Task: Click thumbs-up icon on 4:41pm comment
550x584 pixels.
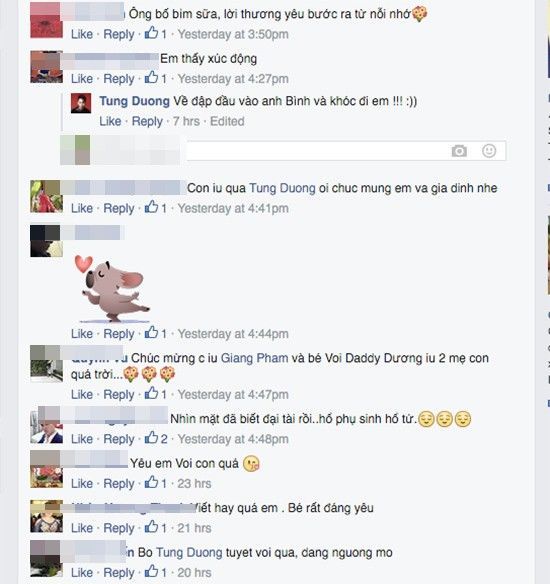Action: (151, 207)
